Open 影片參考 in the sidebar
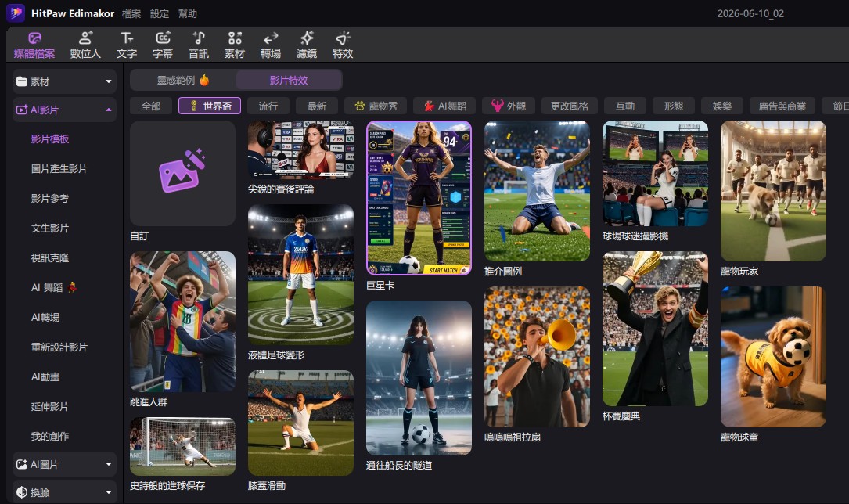849x504 pixels. tap(50, 199)
